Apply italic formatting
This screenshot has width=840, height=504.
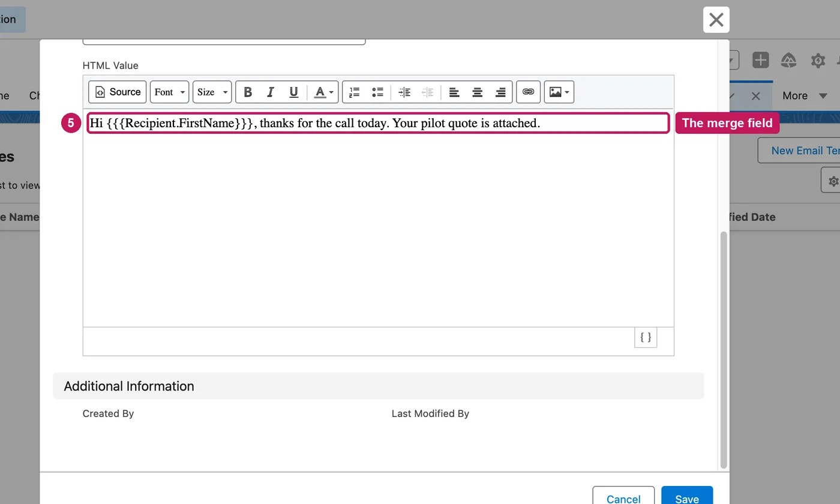tap(270, 92)
